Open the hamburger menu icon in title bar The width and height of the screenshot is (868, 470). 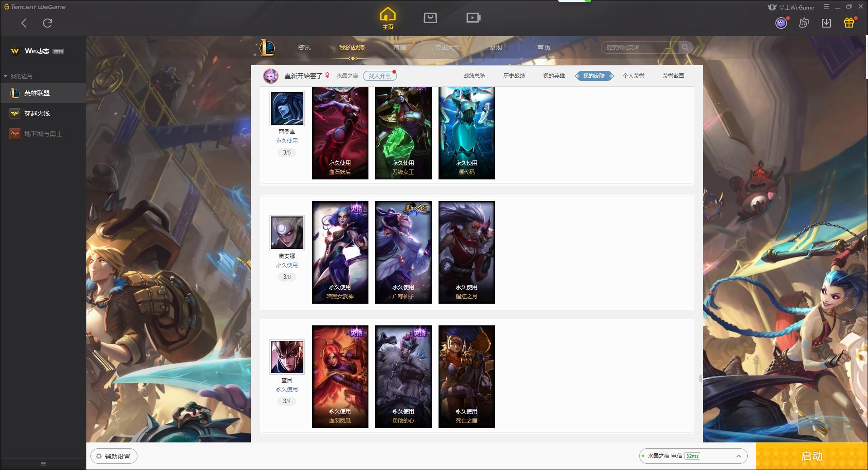click(826, 7)
